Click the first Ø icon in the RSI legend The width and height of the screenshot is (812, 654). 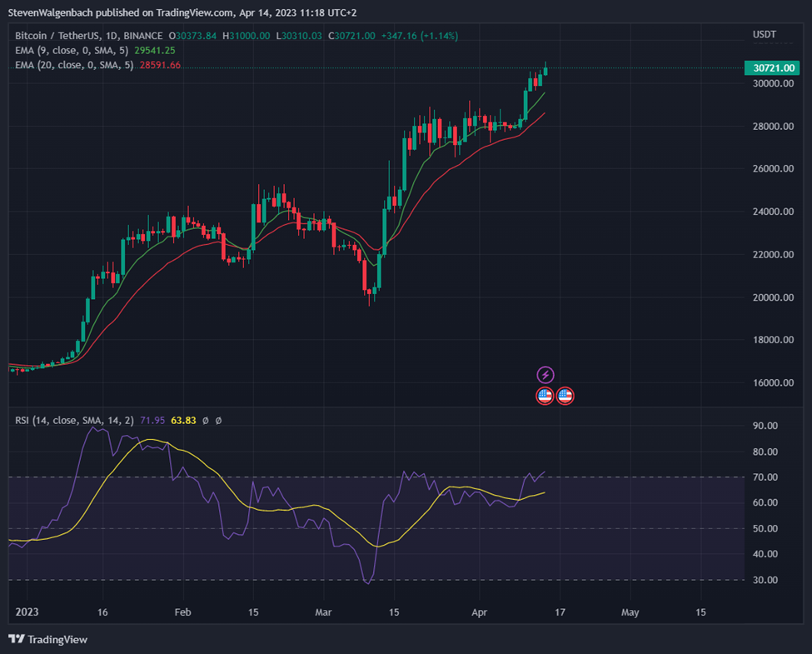click(205, 421)
